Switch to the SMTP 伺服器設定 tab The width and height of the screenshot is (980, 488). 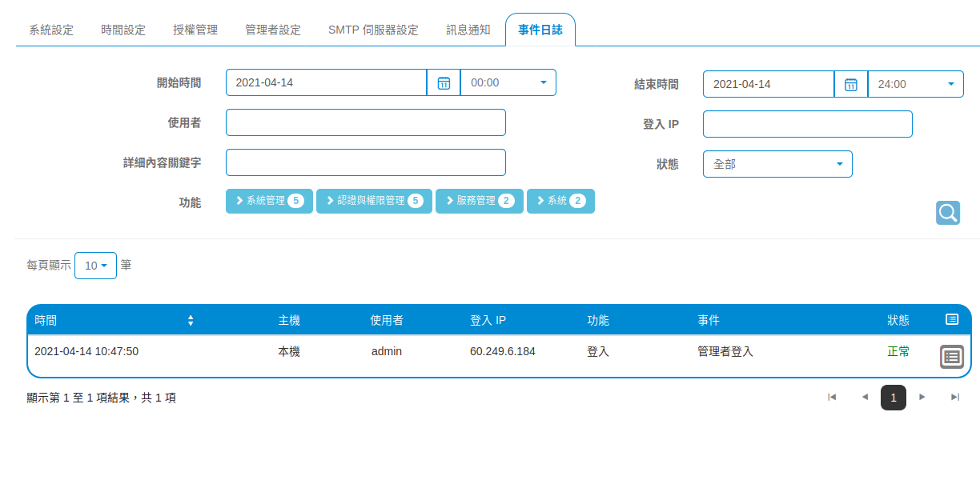coord(373,30)
